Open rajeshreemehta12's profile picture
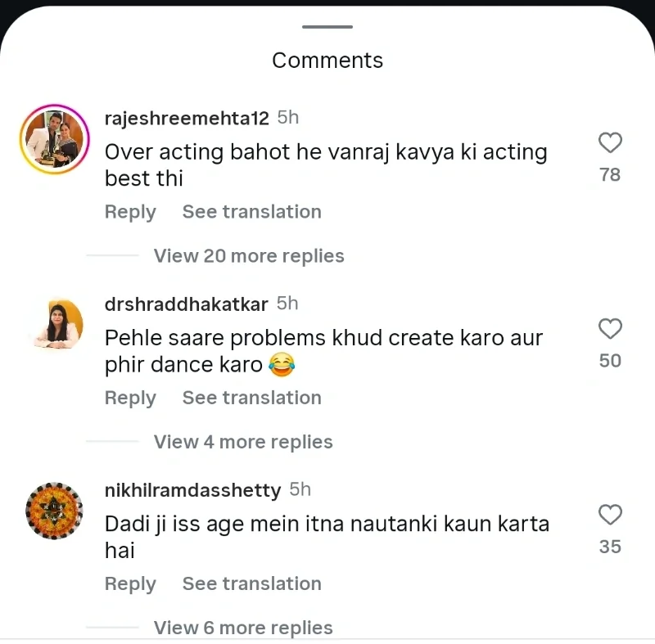The height and width of the screenshot is (644, 655). pos(55,139)
